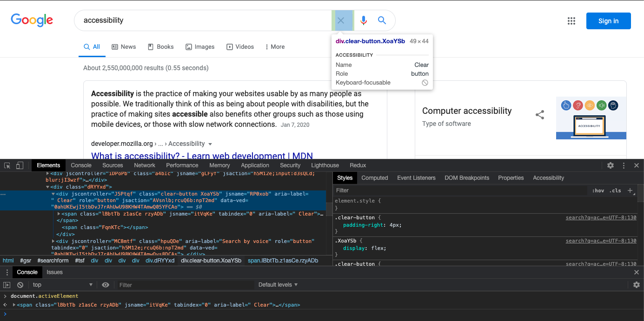This screenshot has height=321, width=644.
Task: Open the top JavaScript context dropdown
Action: [62, 285]
